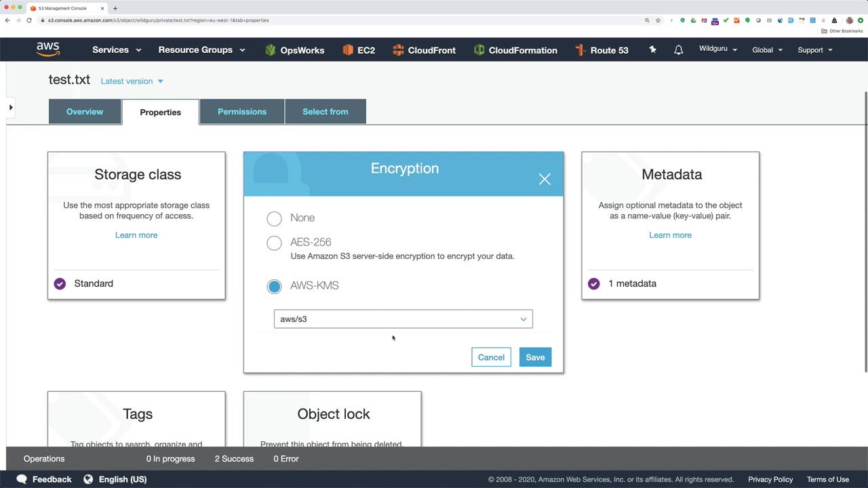Open the Global region menu

coord(767,50)
